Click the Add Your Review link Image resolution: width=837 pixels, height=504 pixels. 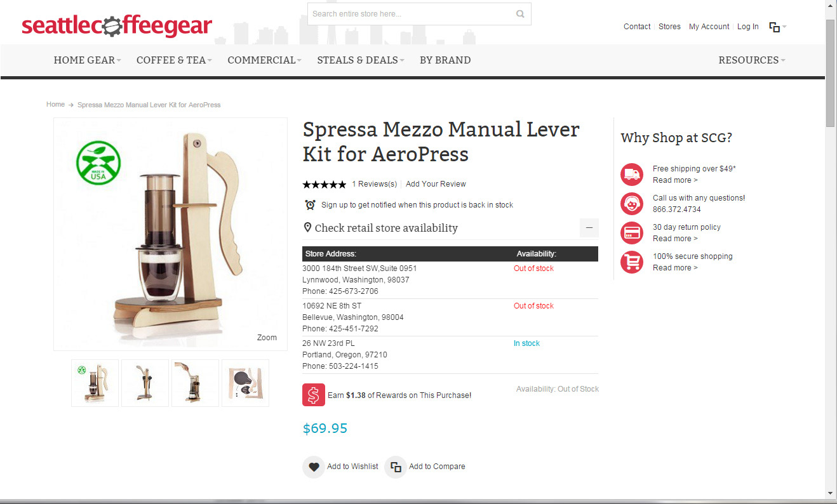tap(436, 184)
